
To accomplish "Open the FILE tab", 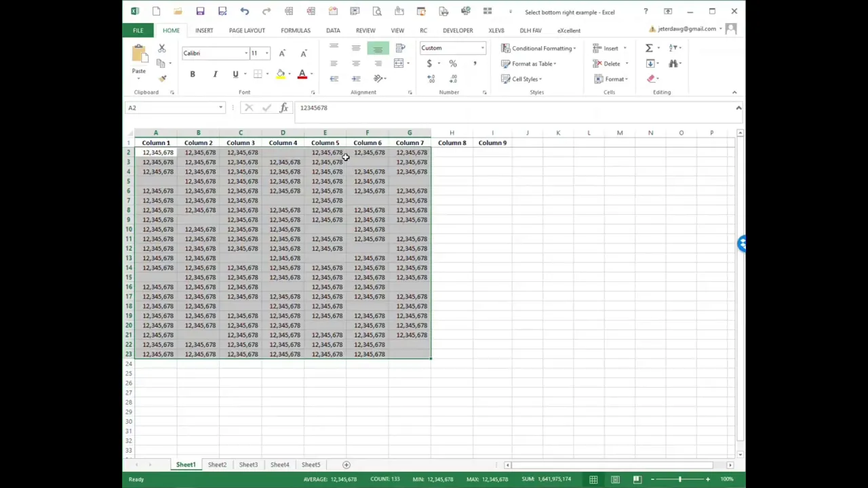I will click(138, 30).
